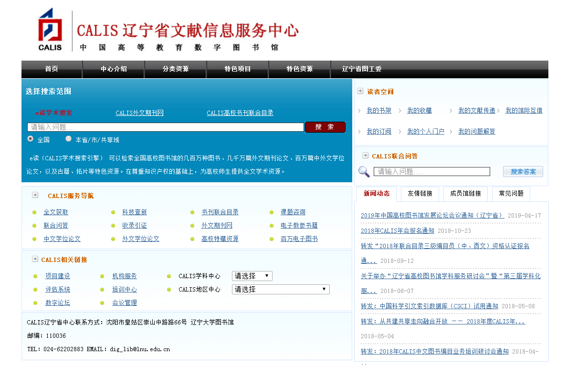Select CALIS外文期刊网 search scope
The width and height of the screenshot is (588, 365).
(x=139, y=113)
